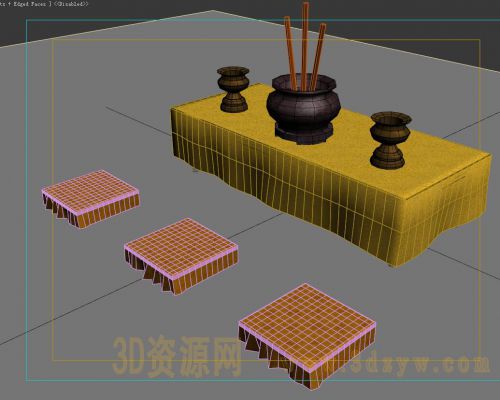Image resolution: width=500 pixels, height=400 pixels.
Task: Select the far-left kneeling cushion
Action: (x=91, y=199)
